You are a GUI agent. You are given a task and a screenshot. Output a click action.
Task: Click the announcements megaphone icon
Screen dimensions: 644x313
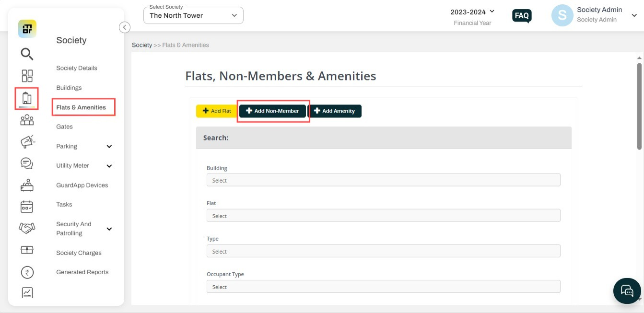(27, 141)
